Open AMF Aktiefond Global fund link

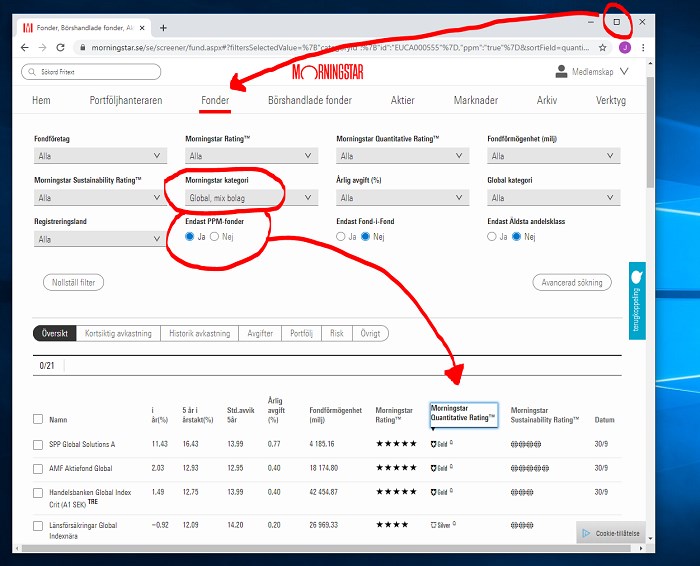point(81,466)
